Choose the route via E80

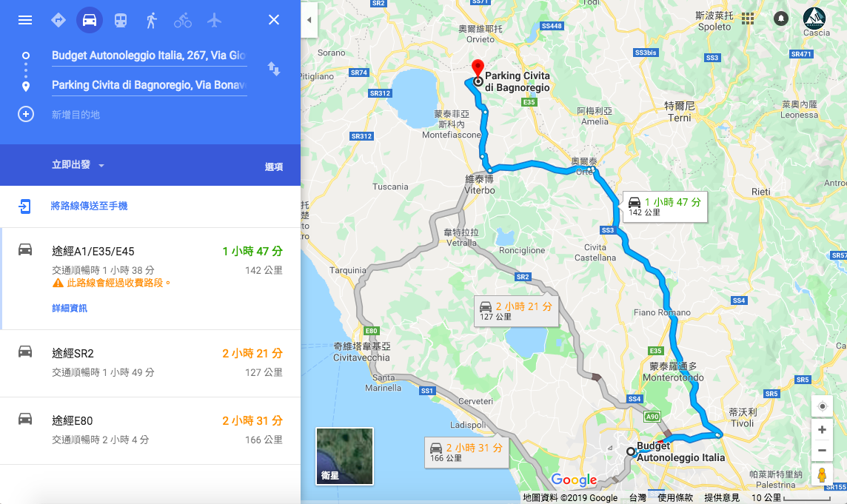150,431
